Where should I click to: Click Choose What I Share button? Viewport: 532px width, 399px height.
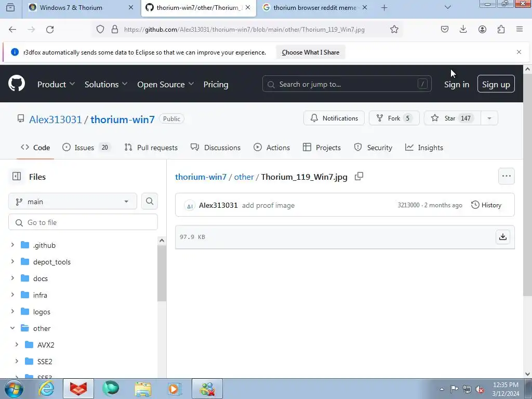click(x=311, y=52)
